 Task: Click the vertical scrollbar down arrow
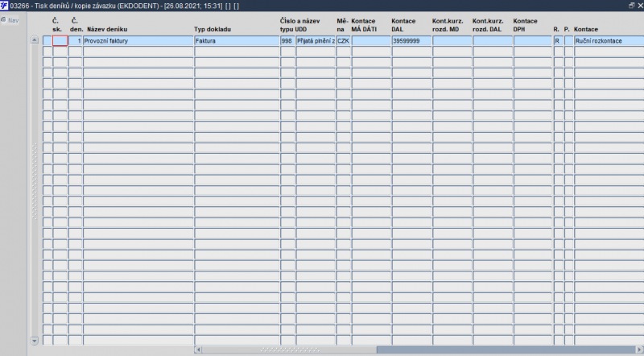(x=35, y=341)
